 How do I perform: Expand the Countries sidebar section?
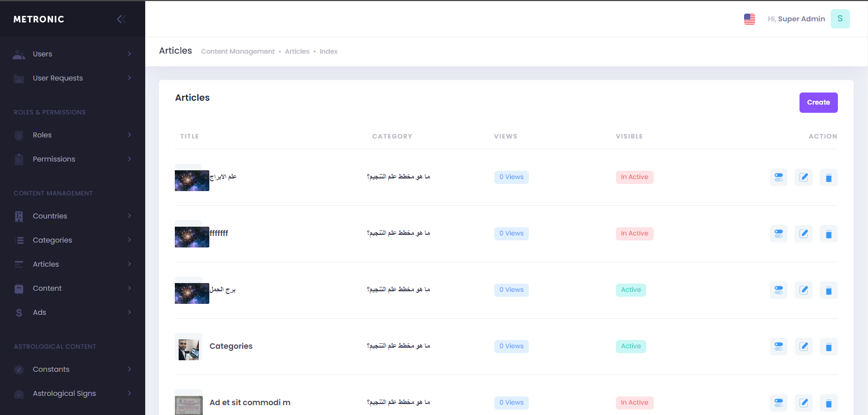pyautogui.click(x=72, y=216)
